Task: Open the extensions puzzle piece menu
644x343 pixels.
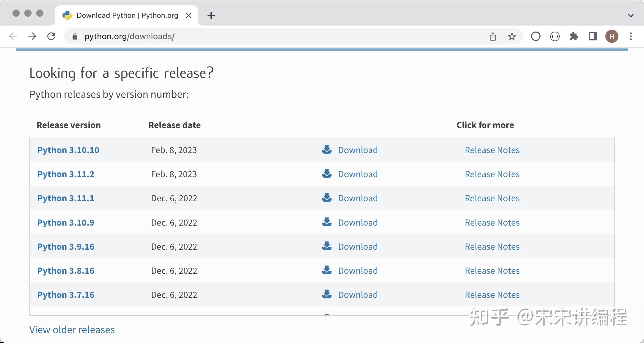Action: [574, 36]
